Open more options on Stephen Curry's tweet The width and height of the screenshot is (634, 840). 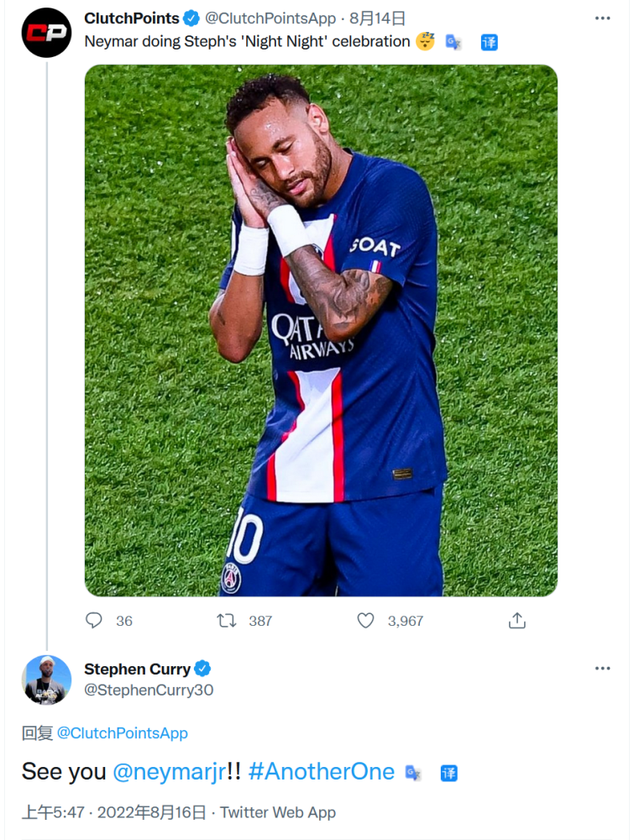pyautogui.click(x=602, y=669)
